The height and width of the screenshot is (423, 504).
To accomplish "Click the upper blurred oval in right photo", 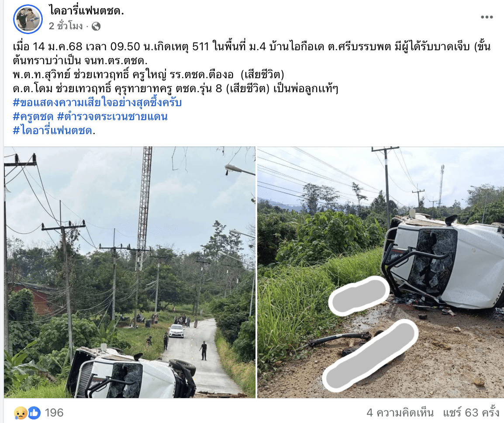I will 359,296.
